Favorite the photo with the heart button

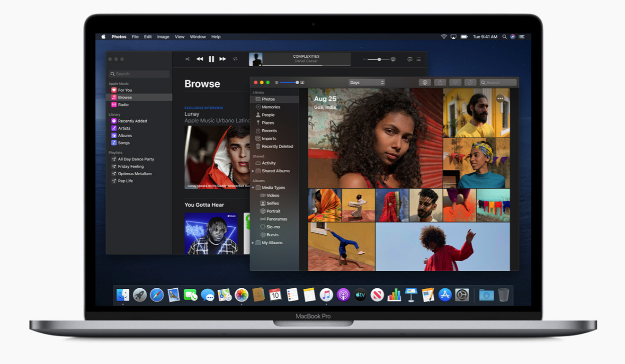pos(455,82)
